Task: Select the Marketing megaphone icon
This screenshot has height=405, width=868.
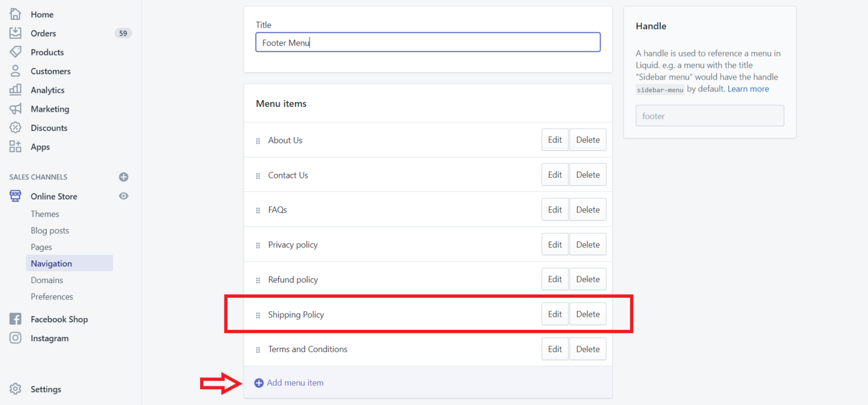Action: point(16,108)
